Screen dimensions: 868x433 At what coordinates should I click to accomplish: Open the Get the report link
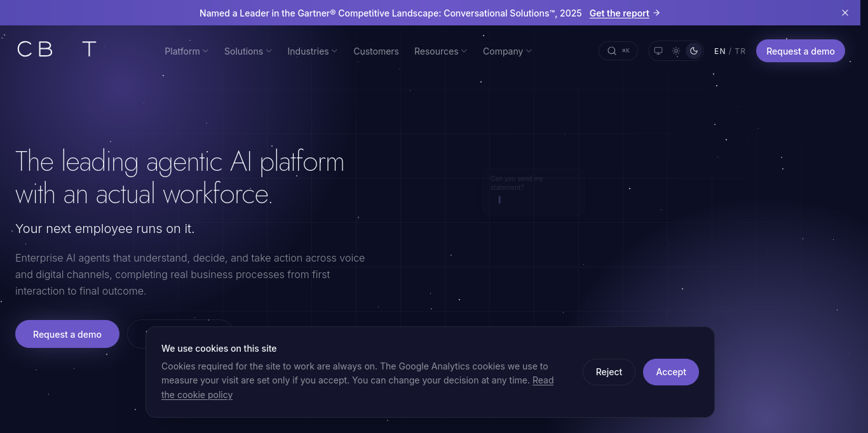(x=625, y=13)
